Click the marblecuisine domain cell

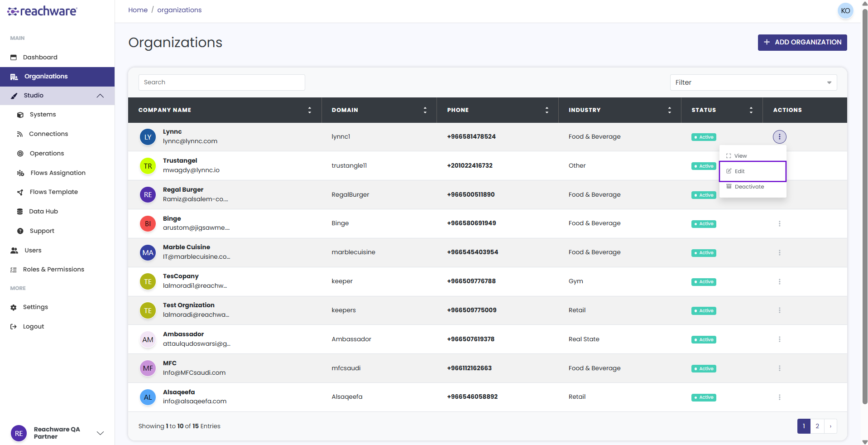point(353,252)
